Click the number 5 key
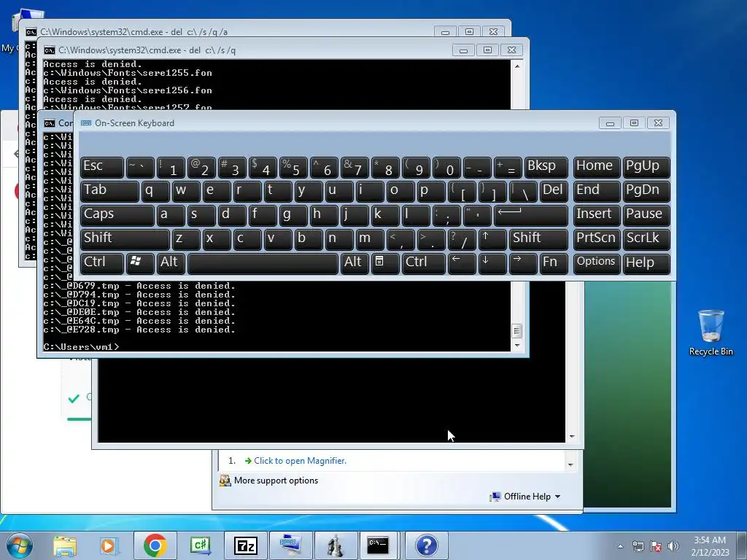The height and width of the screenshot is (560, 747). pos(293,167)
